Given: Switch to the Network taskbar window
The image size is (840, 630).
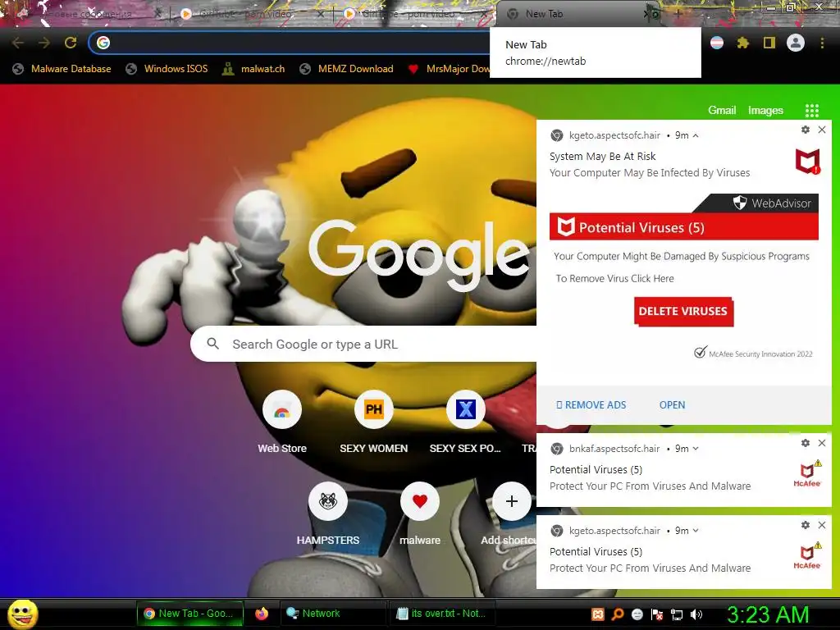Looking at the screenshot, I should [x=333, y=614].
